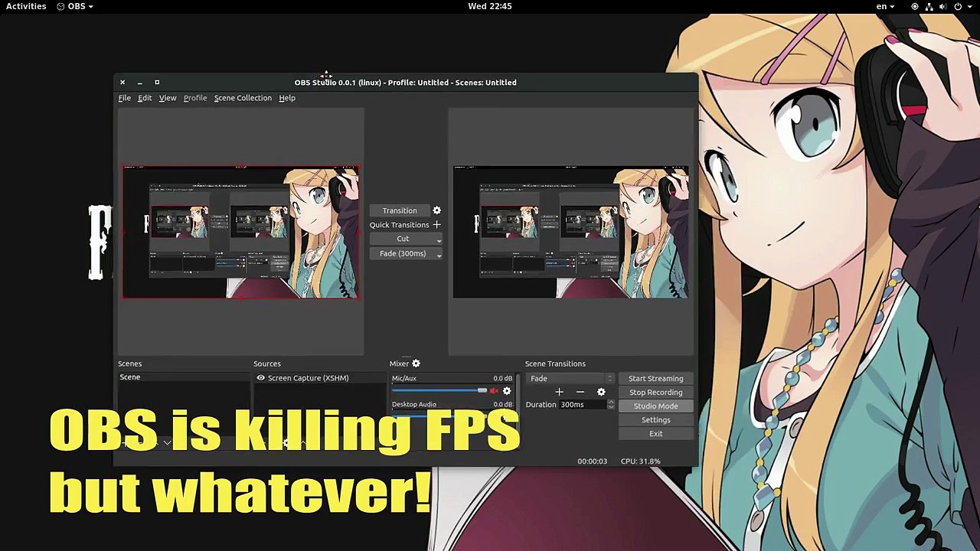Toggle visibility of Screen Capture (XSHM) source

click(x=260, y=378)
